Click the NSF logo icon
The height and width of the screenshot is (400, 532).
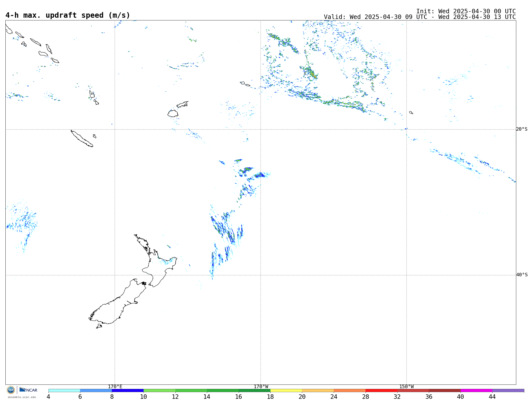pyautogui.click(x=11, y=390)
